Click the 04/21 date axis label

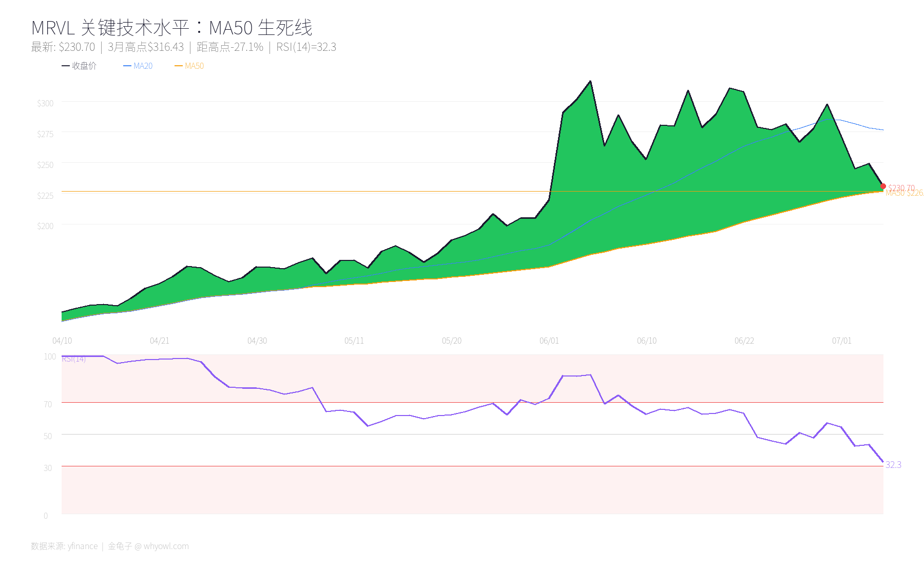click(x=160, y=341)
